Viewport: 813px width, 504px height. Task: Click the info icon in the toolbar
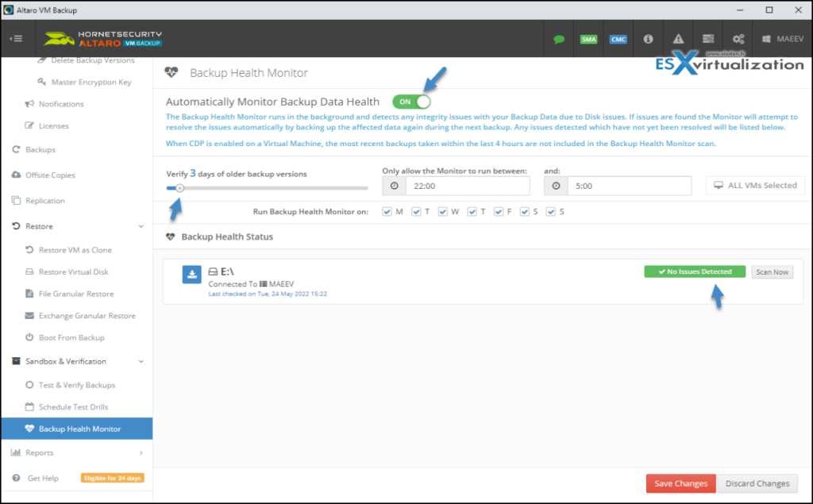click(647, 38)
